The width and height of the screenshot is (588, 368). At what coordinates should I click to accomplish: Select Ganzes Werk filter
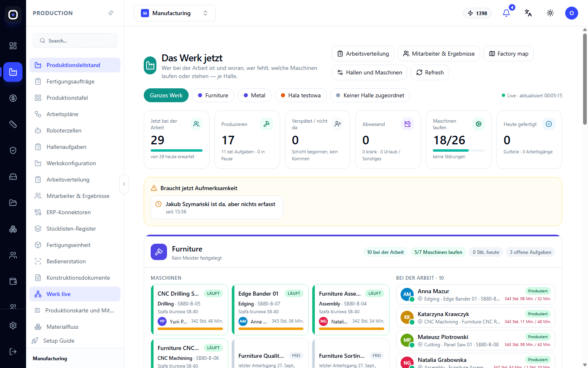coord(166,95)
